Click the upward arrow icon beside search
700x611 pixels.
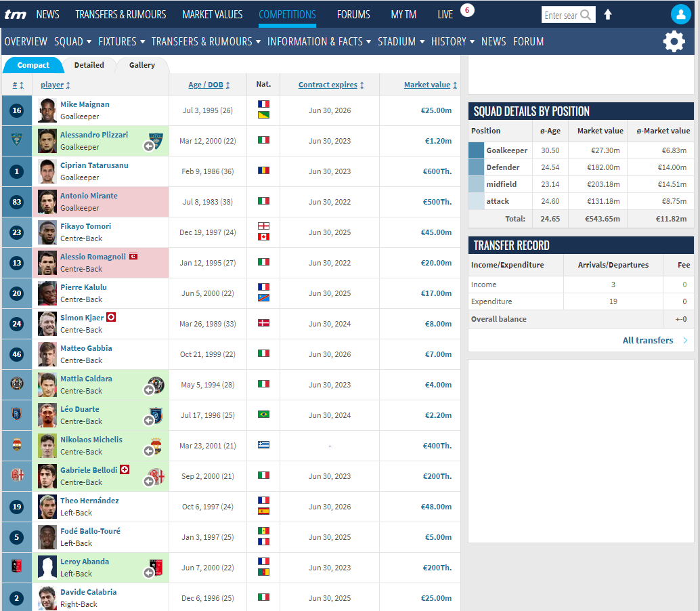(x=607, y=15)
